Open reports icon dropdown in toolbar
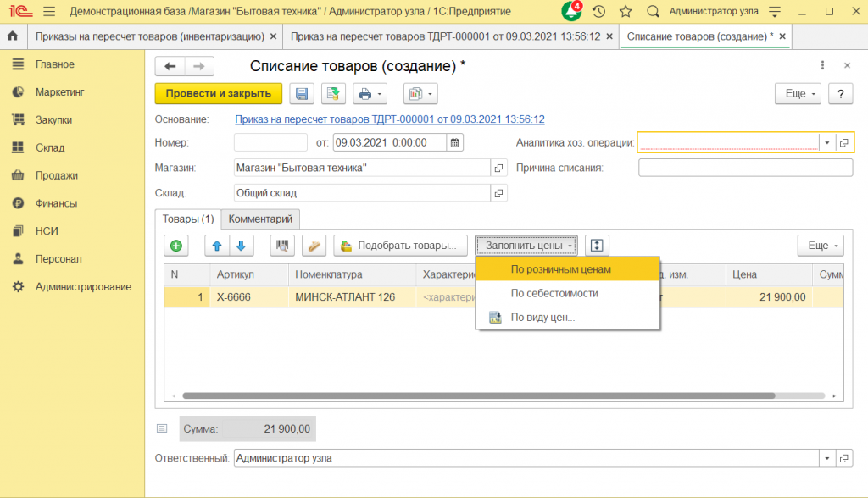This screenshot has width=868, height=498. click(420, 93)
